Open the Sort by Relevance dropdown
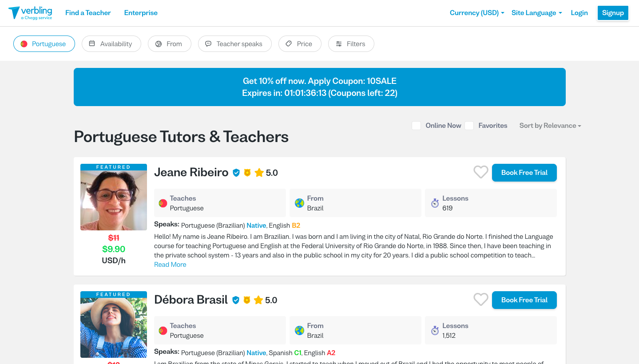 click(x=550, y=126)
